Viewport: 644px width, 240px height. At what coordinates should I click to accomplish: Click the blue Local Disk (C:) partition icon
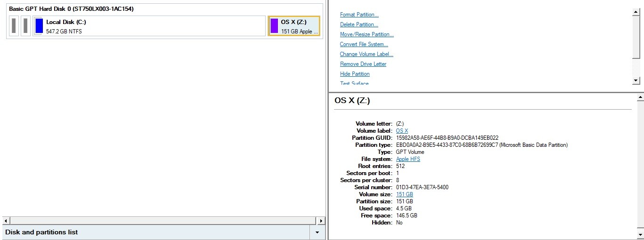click(x=39, y=26)
